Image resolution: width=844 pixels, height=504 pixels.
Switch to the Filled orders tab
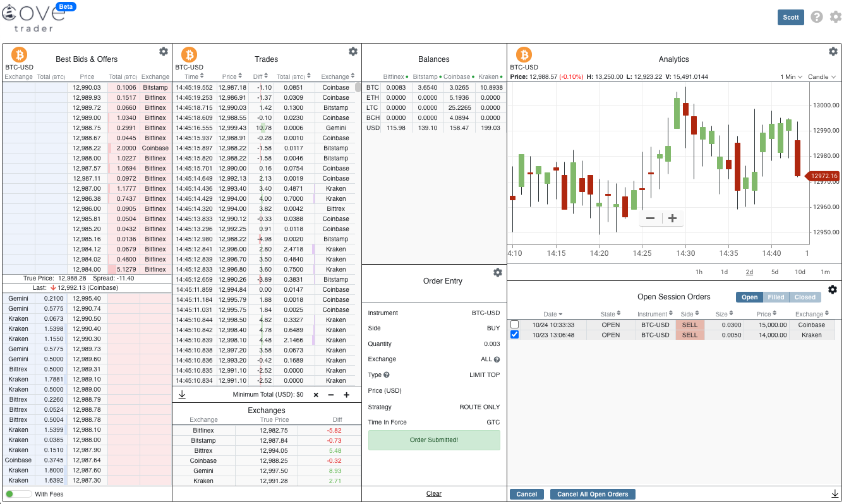click(x=776, y=297)
